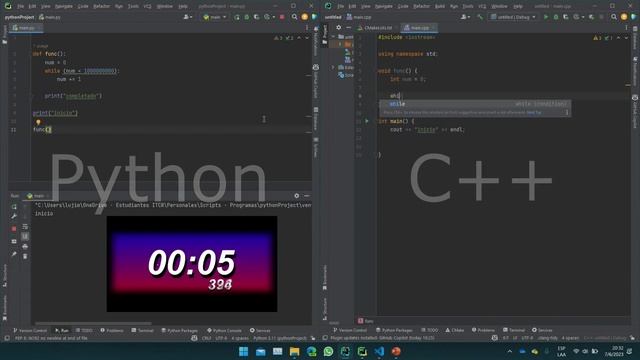Open the user account avatar in PyCharm
640x360 pixels.
tap(187, 17)
